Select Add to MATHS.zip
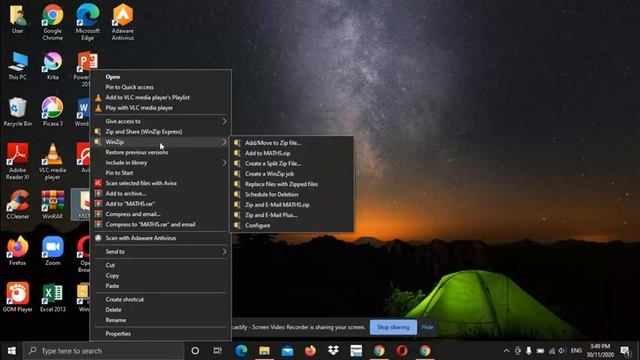 click(x=292, y=153)
